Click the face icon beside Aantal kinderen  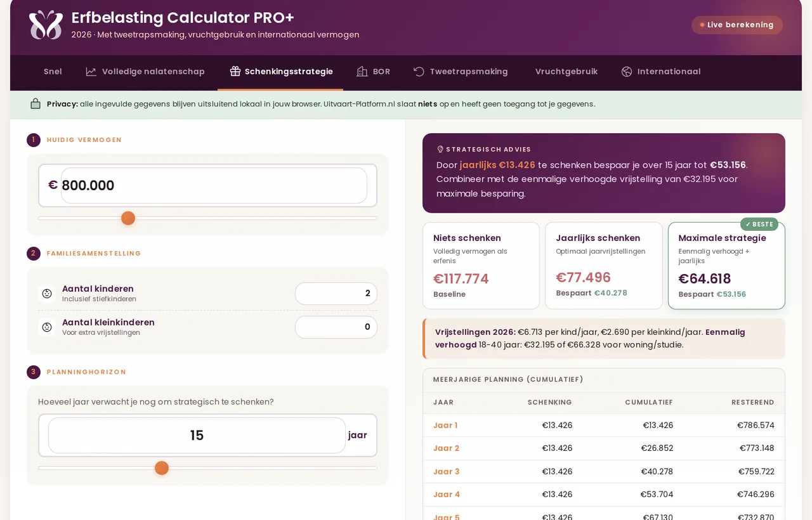pyautogui.click(x=47, y=294)
